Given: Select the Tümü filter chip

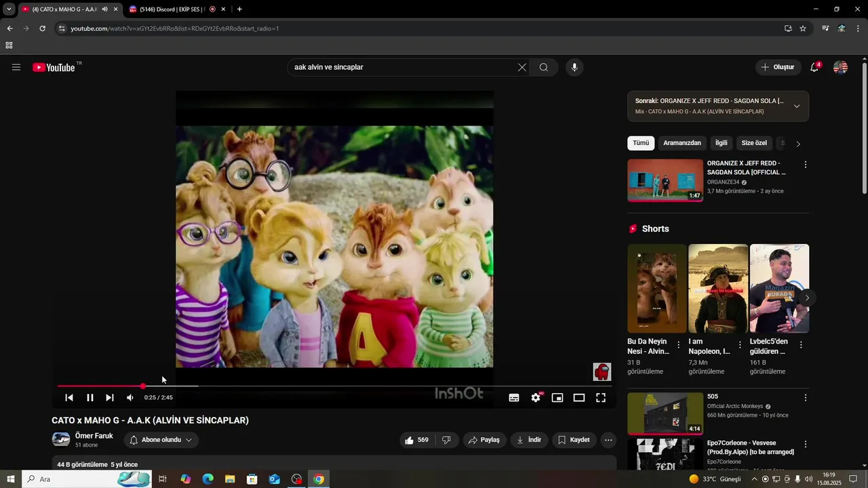Looking at the screenshot, I should pyautogui.click(x=641, y=143).
